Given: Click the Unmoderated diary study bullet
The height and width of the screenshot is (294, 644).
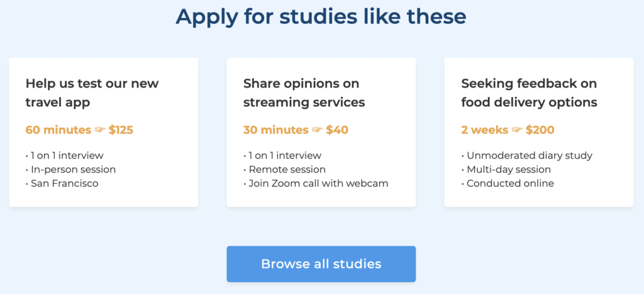Looking at the screenshot, I should (527, 155).
